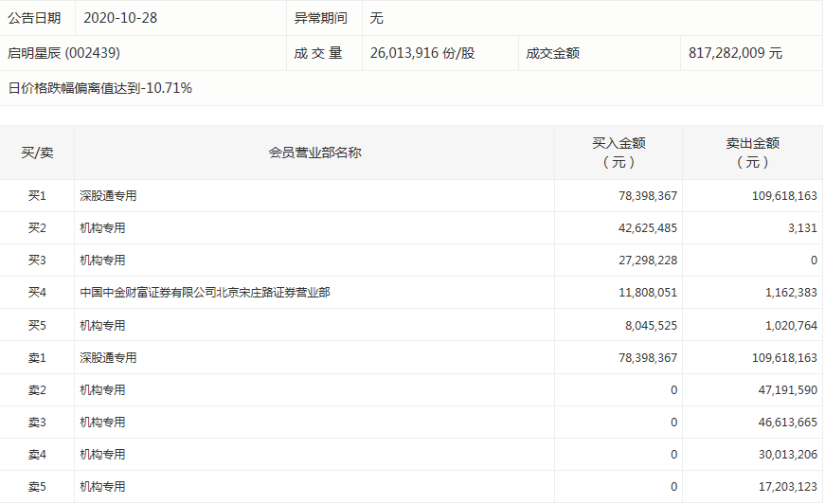Select the 卖5 sell amount 17,203,123
The image size is (825, 504).
point(781,486)
